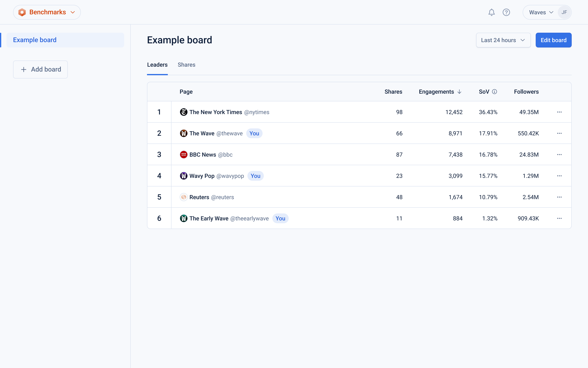
Task: Click the plus icon in Add board
Action: (x=23, y=70)
